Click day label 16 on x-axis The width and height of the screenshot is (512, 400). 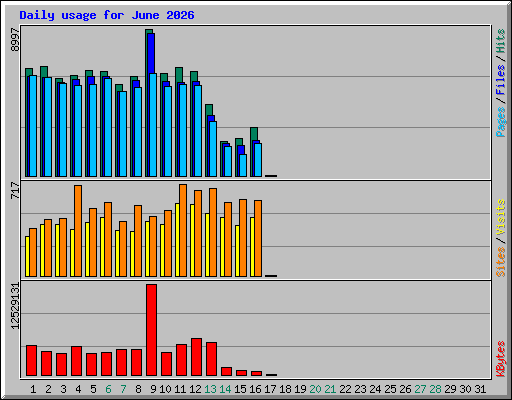coord(255,389)
